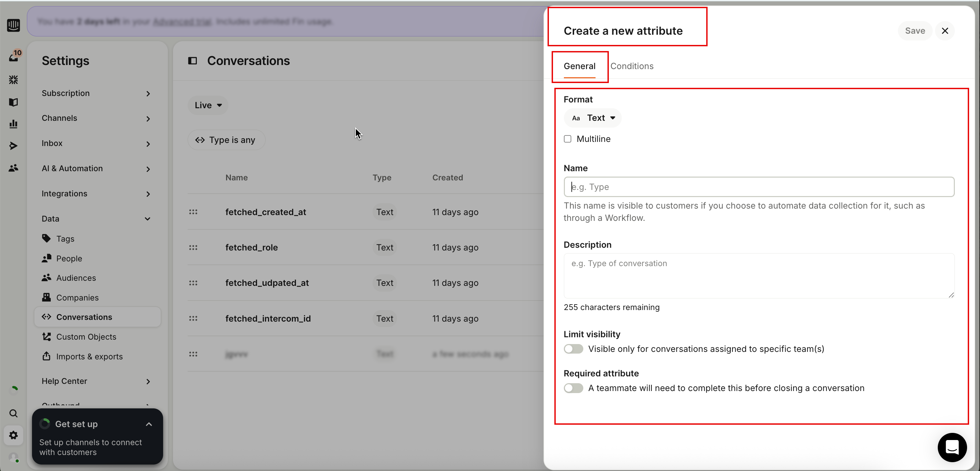
Task: Open the fetched_intercom_id attribute row
Action: pyautogui.click(x=365, y=319)
